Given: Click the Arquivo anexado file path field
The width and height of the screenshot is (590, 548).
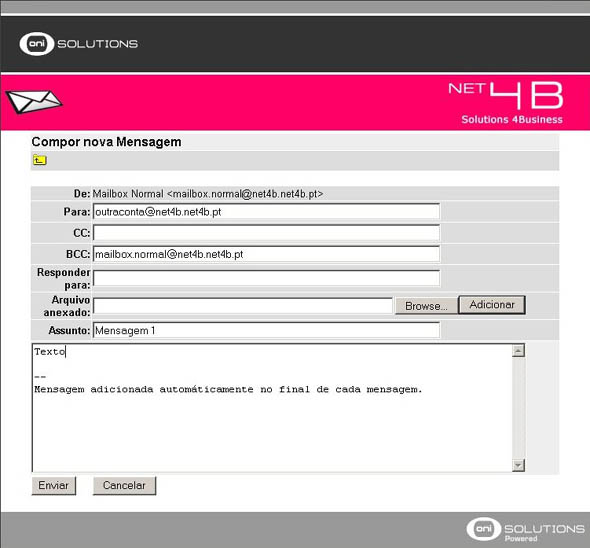Looking at the screenshot, I should (243, 306).
